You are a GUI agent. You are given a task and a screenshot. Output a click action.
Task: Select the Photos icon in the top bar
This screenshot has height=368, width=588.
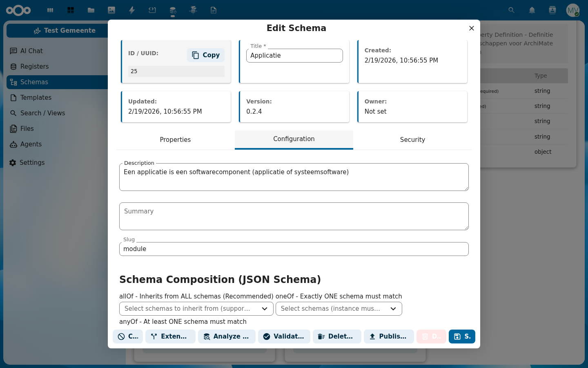point(111,10)
